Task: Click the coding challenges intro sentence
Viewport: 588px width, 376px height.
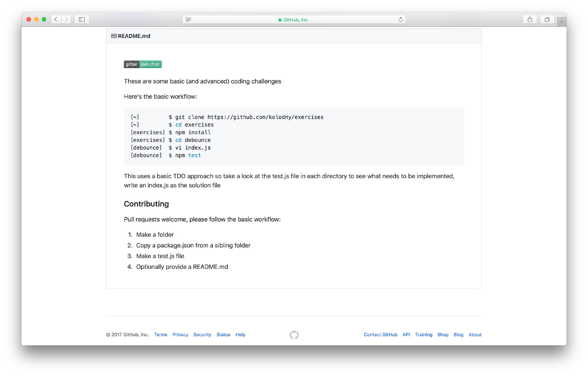Action: (202, 81)
